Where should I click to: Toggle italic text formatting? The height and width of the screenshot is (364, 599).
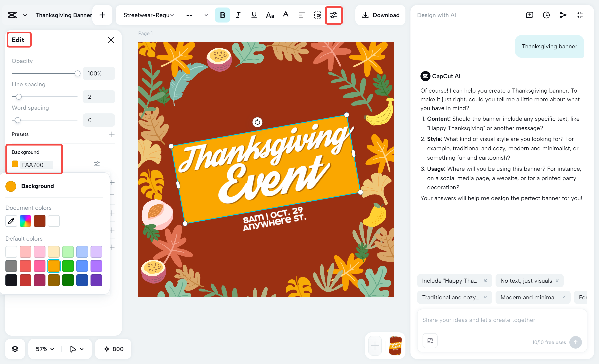point(238,15)
